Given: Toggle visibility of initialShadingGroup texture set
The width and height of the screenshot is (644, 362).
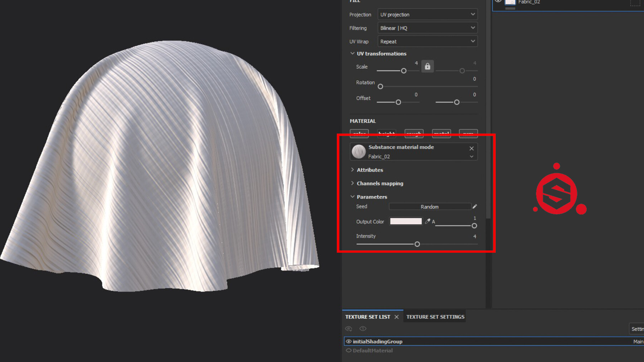Looking at the screenshot, I should (348, 341).
